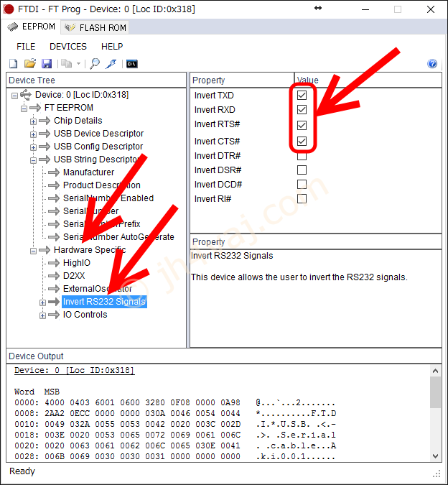
Task: Expand the Chip Details node
Action: click(x=33, y=121)
